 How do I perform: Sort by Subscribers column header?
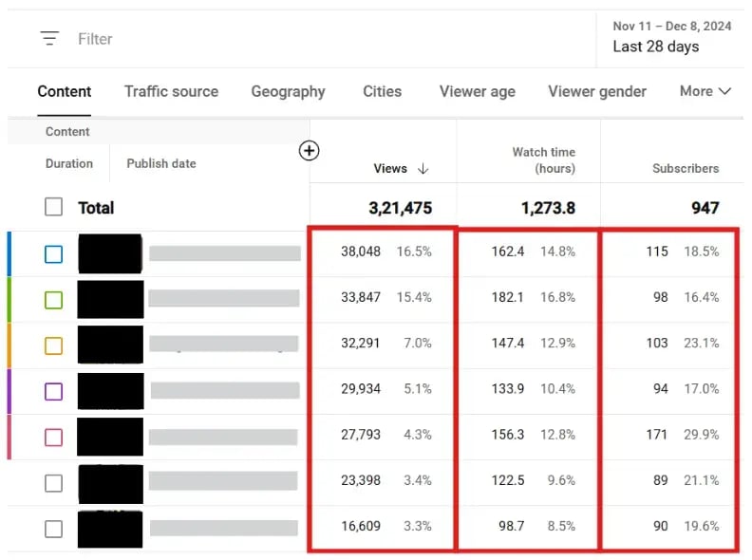tap(685, 168)
